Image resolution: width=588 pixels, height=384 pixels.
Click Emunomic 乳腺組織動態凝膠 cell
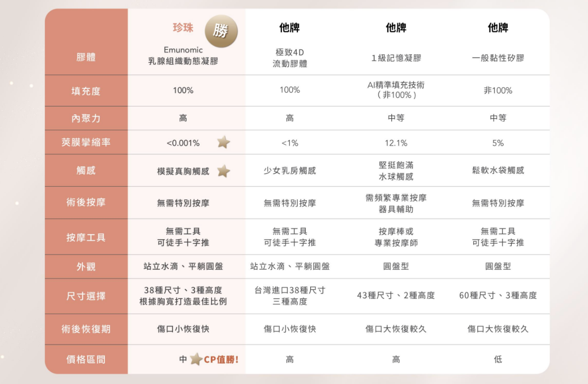click(183, 56)
